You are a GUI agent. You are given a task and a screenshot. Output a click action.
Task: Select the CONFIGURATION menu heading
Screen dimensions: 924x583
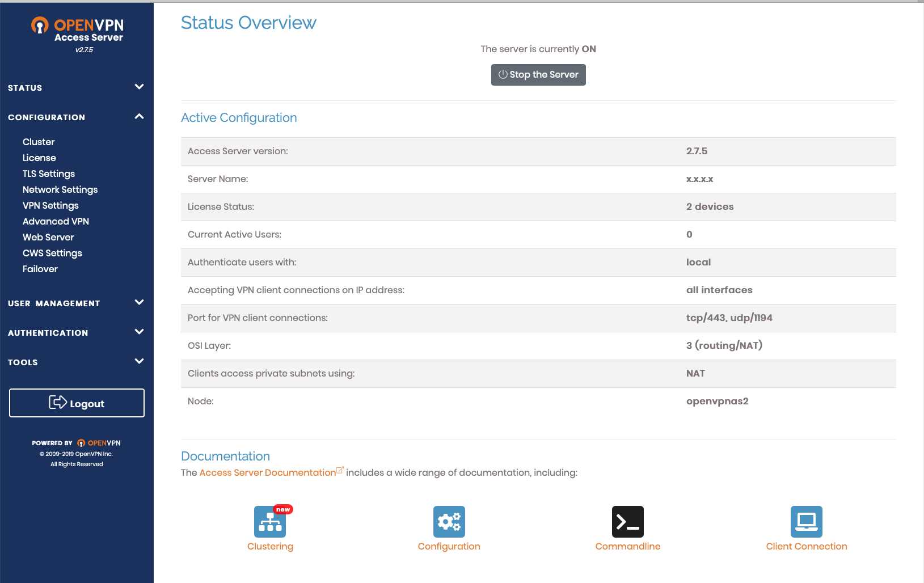point(47,117)
